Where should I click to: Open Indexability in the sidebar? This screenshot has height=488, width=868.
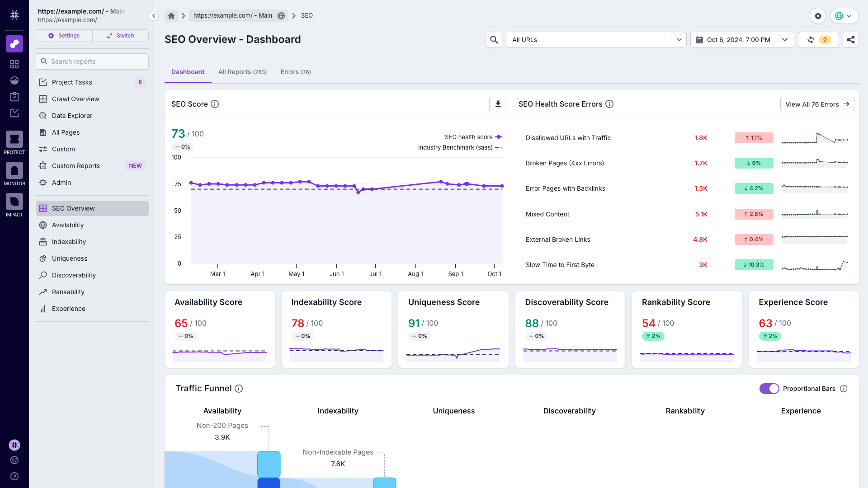click(69, 242)
